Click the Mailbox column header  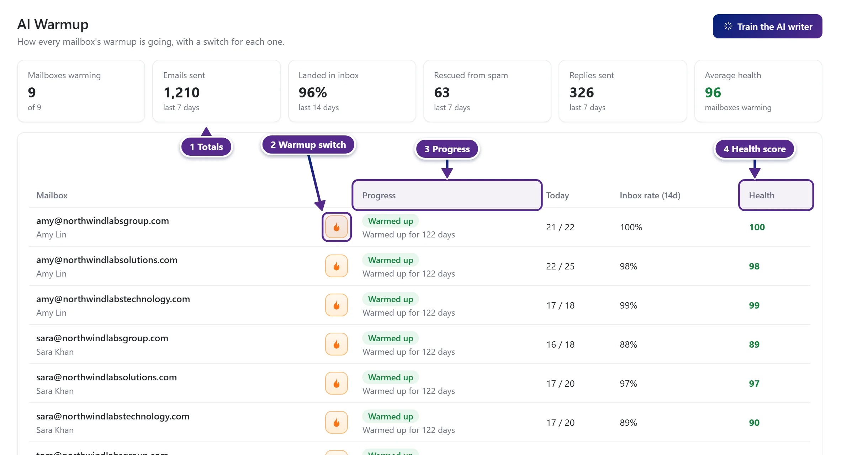(52, 196)
